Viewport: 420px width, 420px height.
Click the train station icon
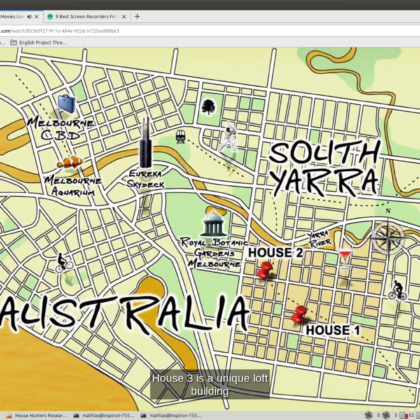pos(180,137)
